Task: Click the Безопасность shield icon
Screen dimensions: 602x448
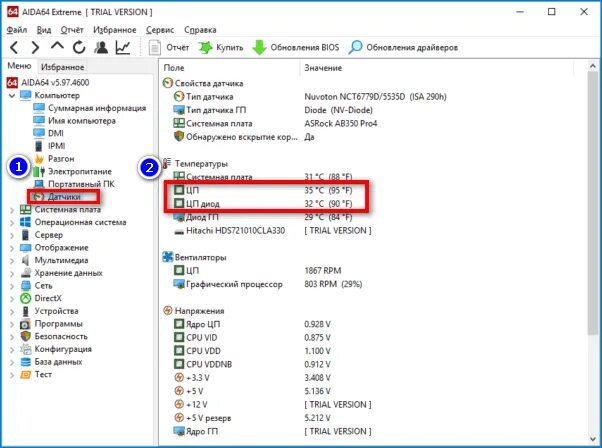Action: pos(25,336)
